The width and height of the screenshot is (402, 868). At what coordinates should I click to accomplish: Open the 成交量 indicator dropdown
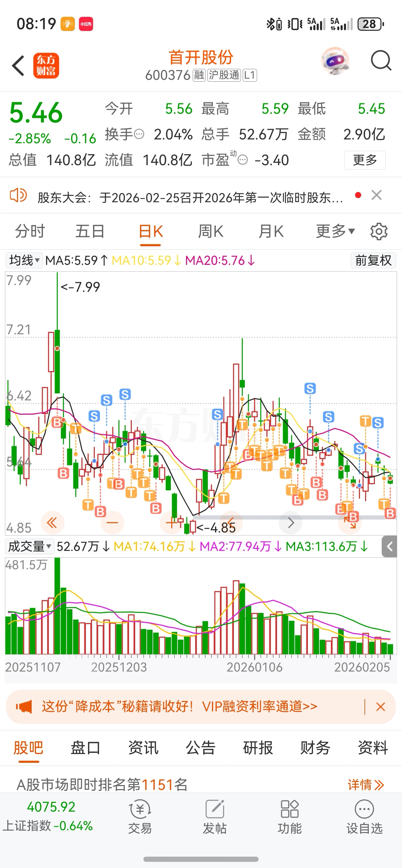(x=29, y=546)
